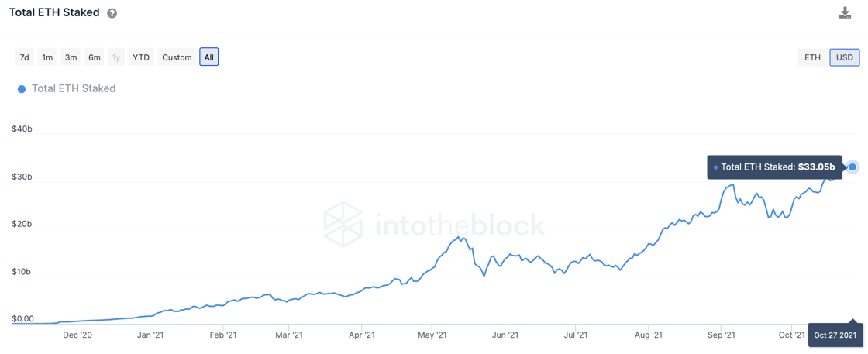Switch the chart units to USD

coord(845,57)
